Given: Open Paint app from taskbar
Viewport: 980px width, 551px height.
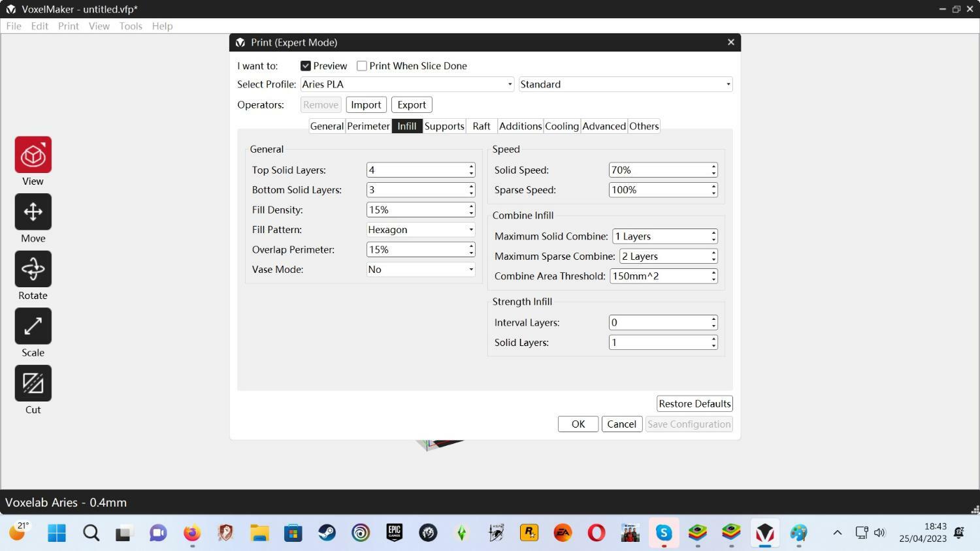Looking at the screenshot, I should click(x=798, y=533).
